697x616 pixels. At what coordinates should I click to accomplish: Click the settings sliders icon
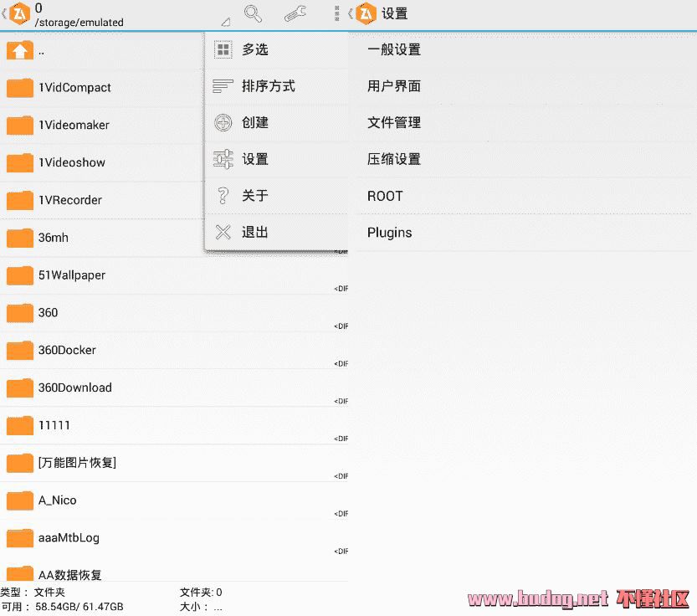click(x=223, y=159)
